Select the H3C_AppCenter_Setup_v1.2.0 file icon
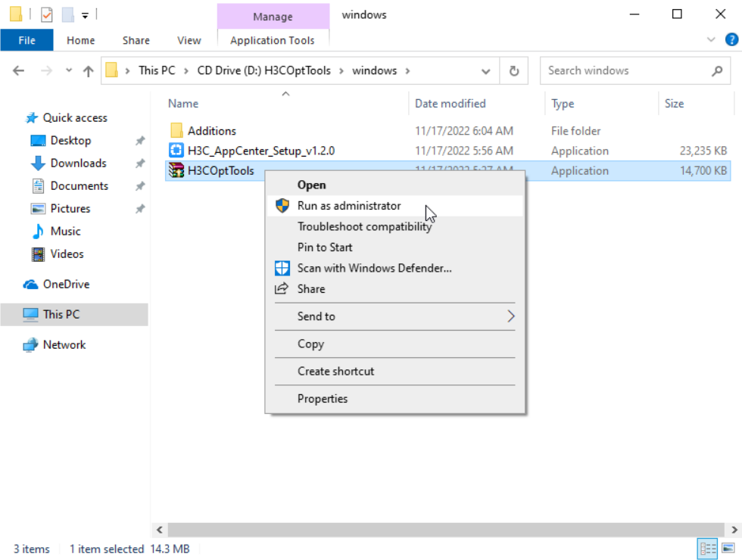Image resolution: width=742 pixels, height=560 pixels. (176, 151)
